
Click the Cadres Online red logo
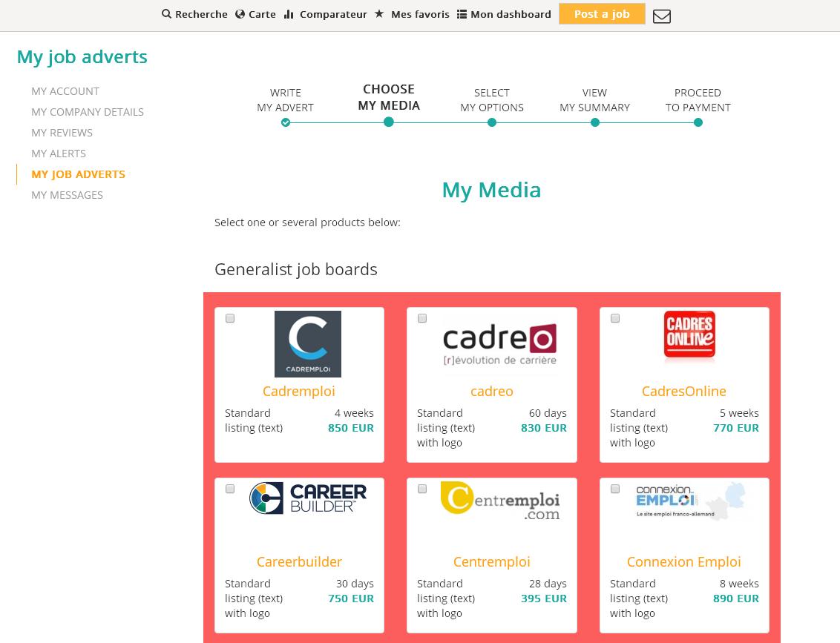coord(689,334)
